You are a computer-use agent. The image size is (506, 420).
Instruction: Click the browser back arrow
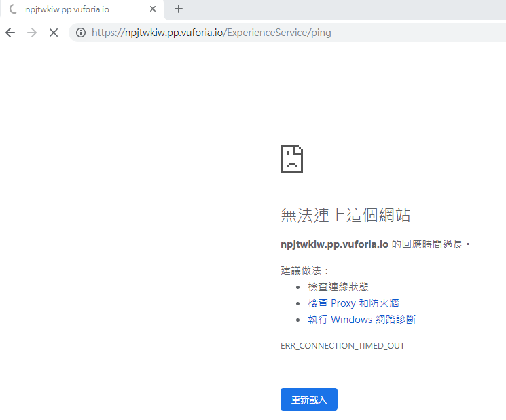[10, 33]
